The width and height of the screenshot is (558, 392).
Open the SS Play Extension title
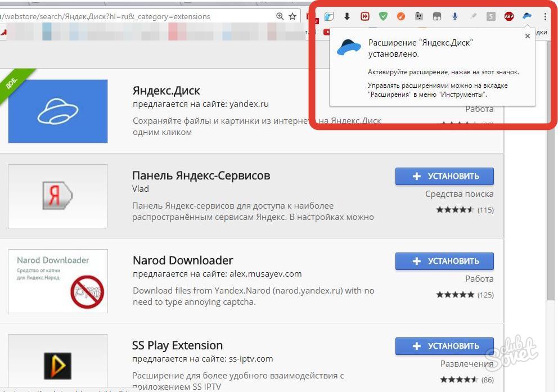pos(177,345)
